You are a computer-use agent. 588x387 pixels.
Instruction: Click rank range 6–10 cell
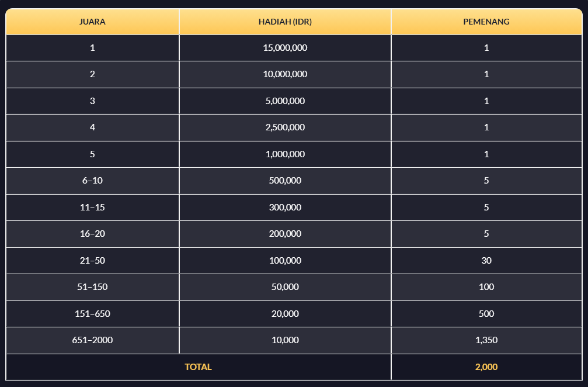tap(92, 181)
